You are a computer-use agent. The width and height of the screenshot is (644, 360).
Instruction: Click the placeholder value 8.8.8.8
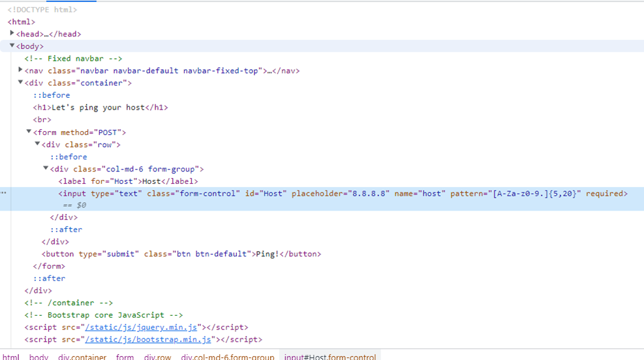(x=369, y=193)
